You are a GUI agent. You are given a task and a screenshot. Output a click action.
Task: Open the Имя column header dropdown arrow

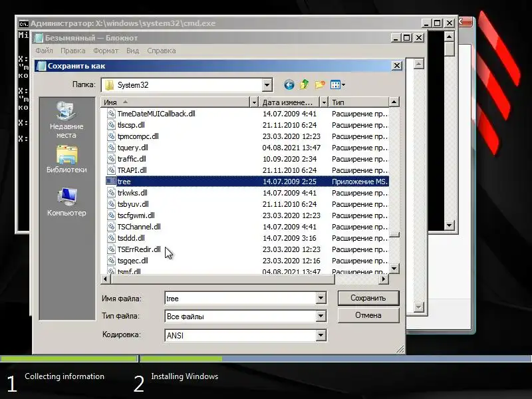tap(254, 102)
